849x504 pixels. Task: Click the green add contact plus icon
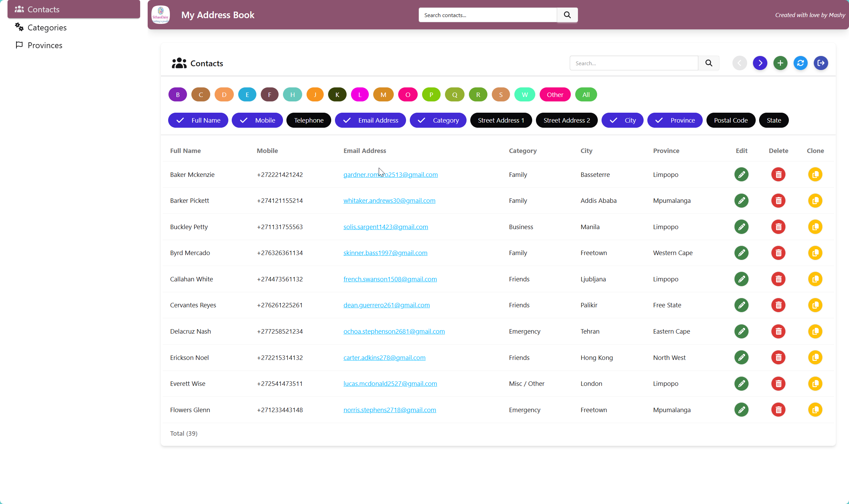click(x=780, y=63)
